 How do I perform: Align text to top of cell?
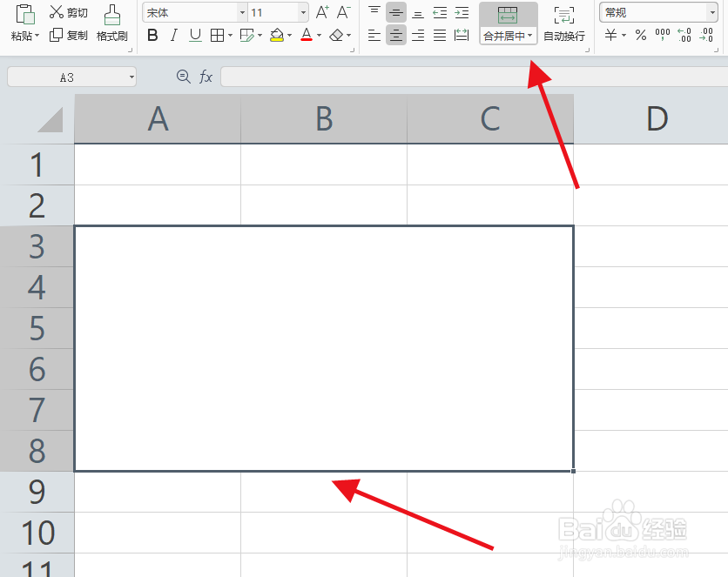374,12
